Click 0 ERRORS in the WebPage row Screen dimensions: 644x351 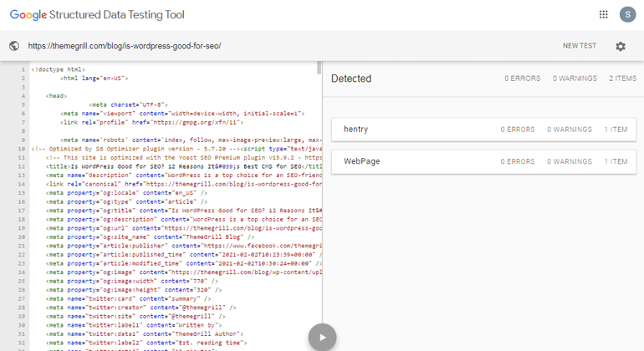click(x=518, y=162)
